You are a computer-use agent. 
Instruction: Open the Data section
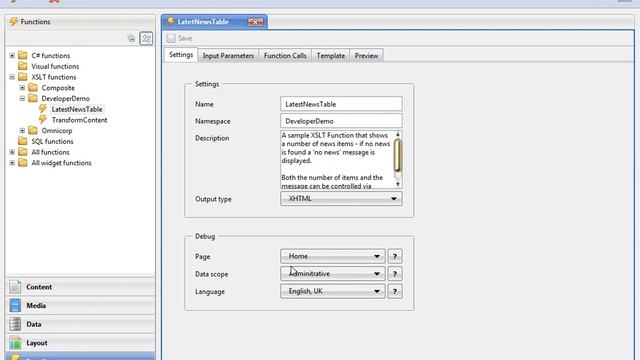80,324
